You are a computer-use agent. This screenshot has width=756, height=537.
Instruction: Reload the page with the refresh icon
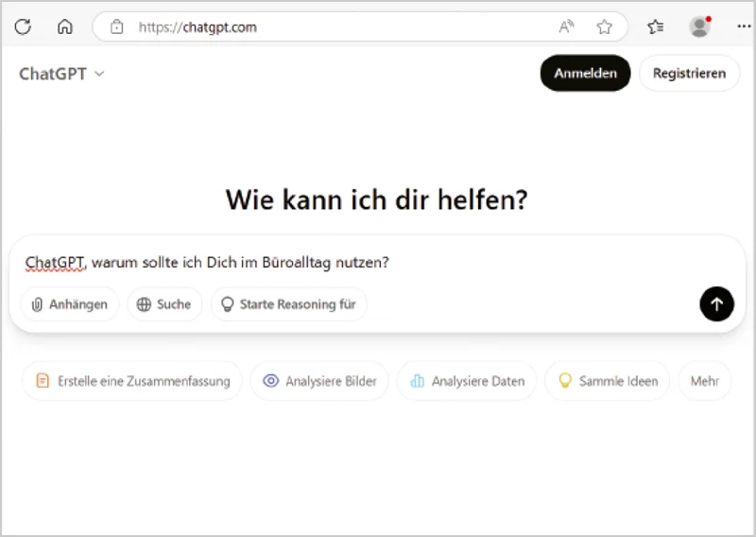(23, 26)
